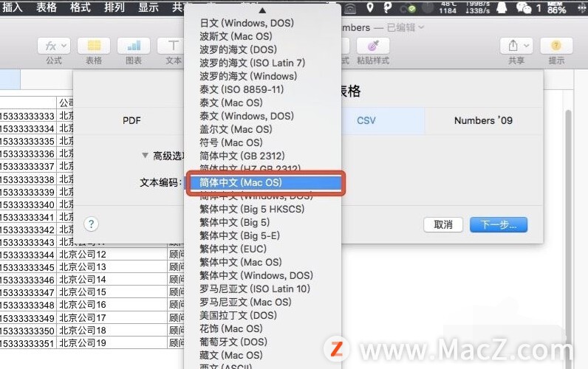Choose 罗马尼亚文 (Mac OS) encoding
Screen dimensions: 588x369
click(x=262, y=302)
